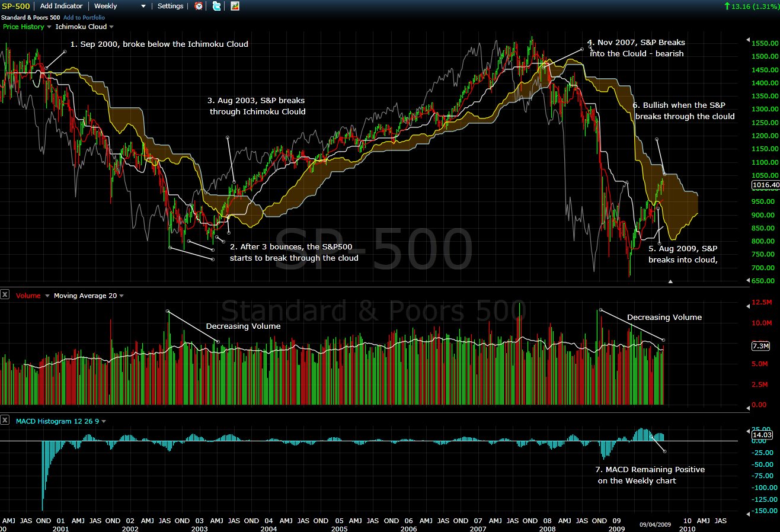Click the Standard & Poors 500 name
This screenshot has width=780, height=532.
click(x=31, y=17)
